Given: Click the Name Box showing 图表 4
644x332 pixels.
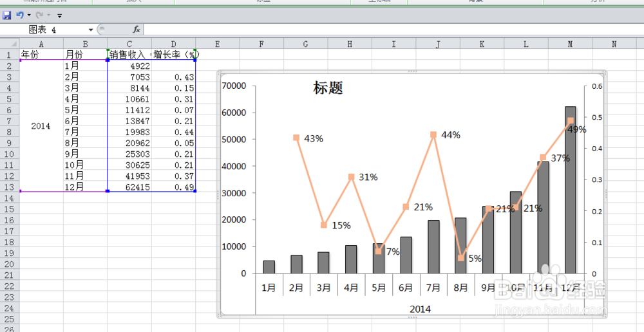Looking at the screenshot, I should tap(44, 30).
